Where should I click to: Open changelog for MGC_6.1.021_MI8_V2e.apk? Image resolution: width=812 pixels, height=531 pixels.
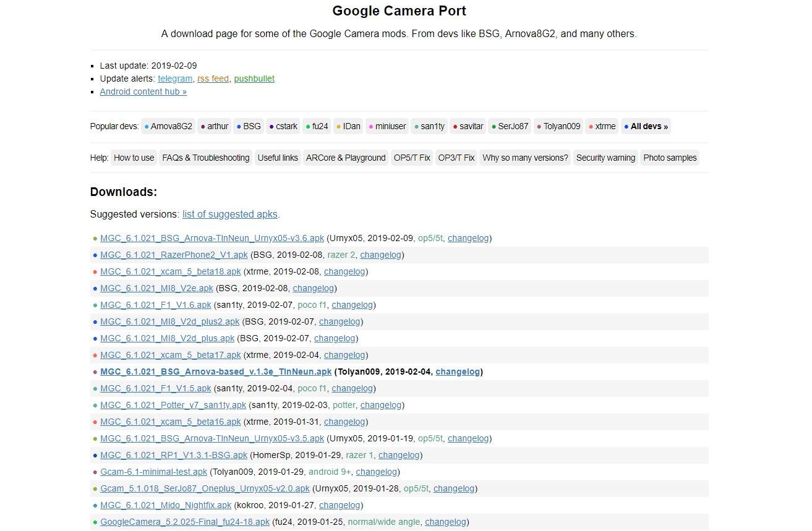coord(314,288)
